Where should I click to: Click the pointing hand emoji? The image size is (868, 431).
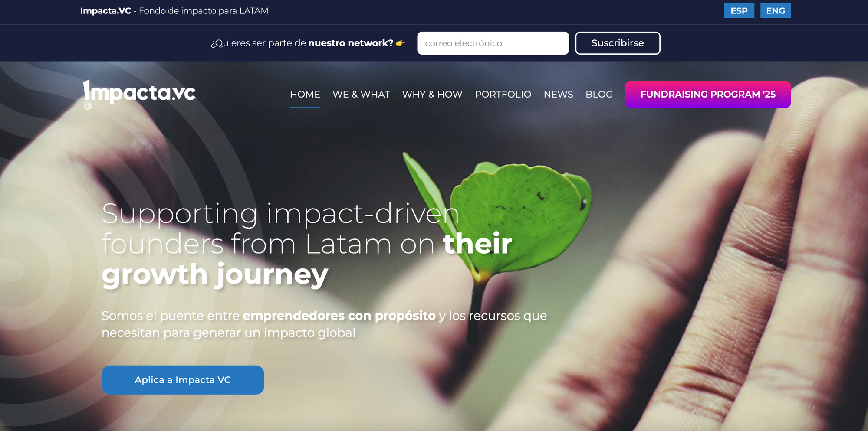[401, 43]
